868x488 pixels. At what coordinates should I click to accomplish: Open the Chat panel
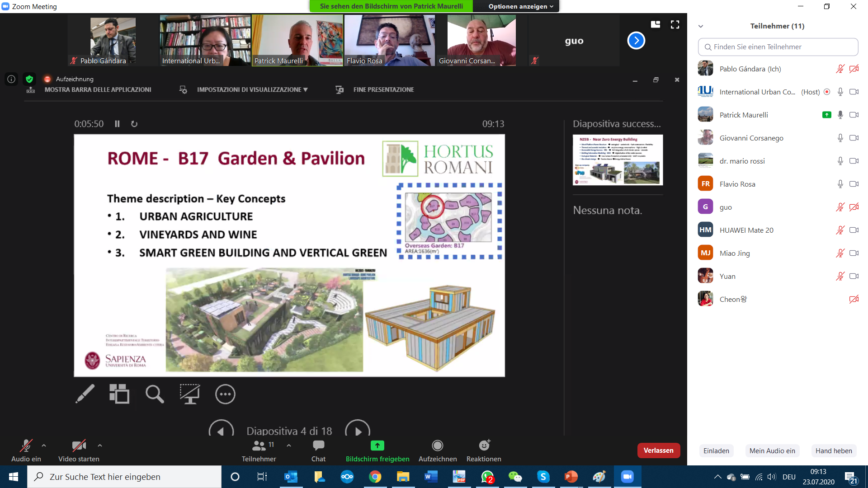pyautogui.click(x=318, y=450)
